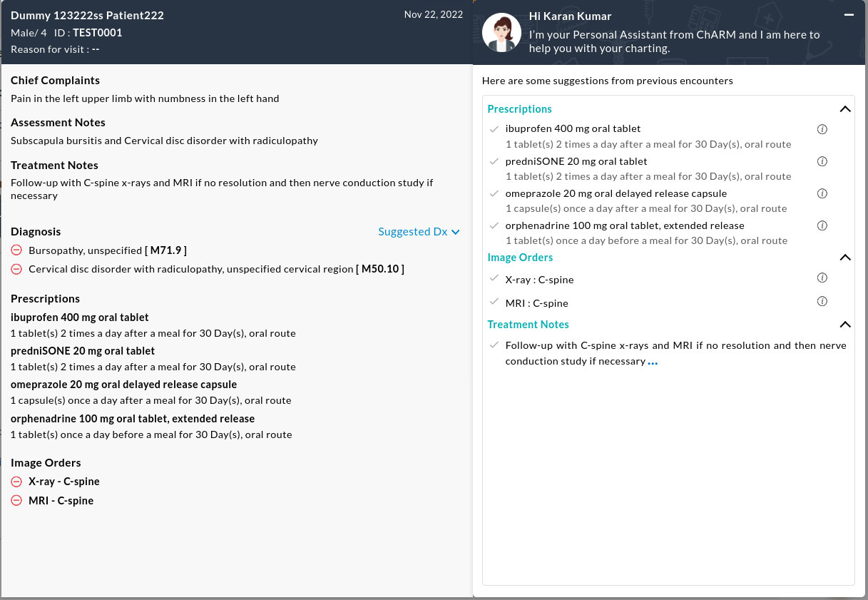
Task: Remove X-ray C-spine image order
Action: pyautogui.click(x=16, y=482)
